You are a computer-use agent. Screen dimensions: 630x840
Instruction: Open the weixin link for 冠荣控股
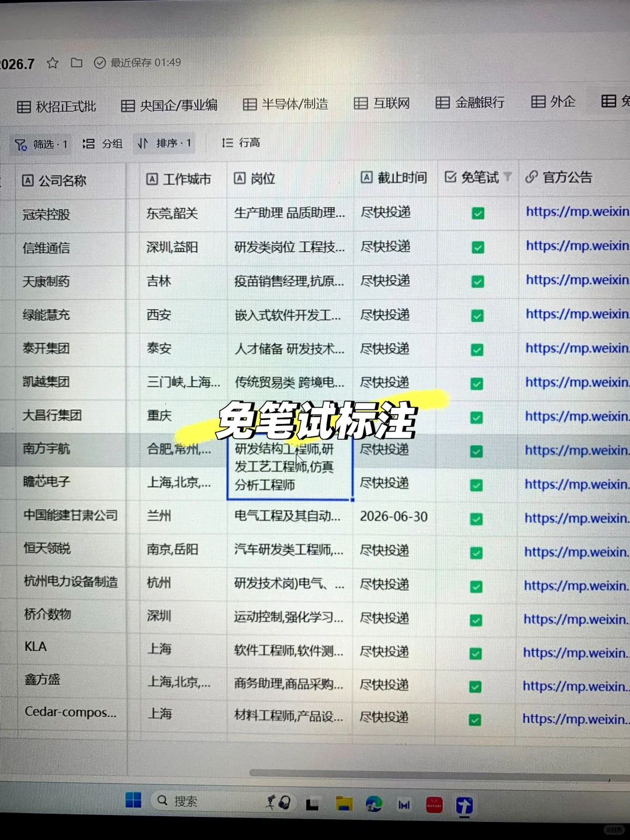click(577, 211)
